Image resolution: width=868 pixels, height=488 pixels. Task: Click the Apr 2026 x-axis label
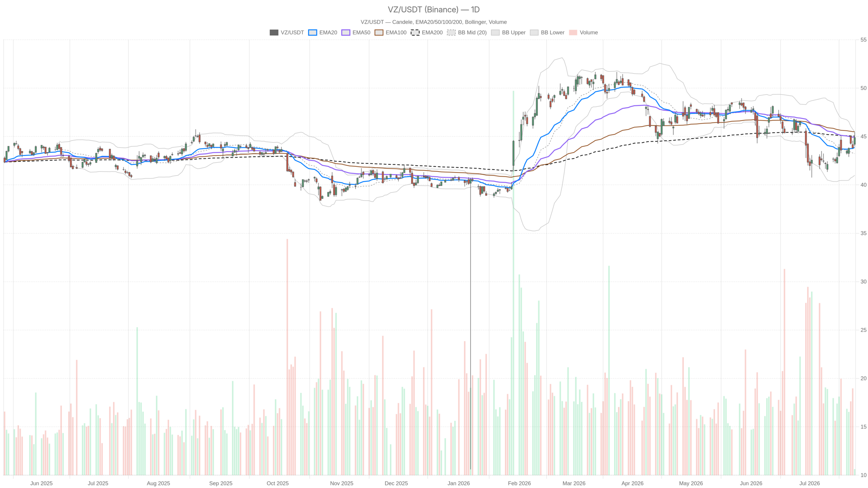pos(632,483)
